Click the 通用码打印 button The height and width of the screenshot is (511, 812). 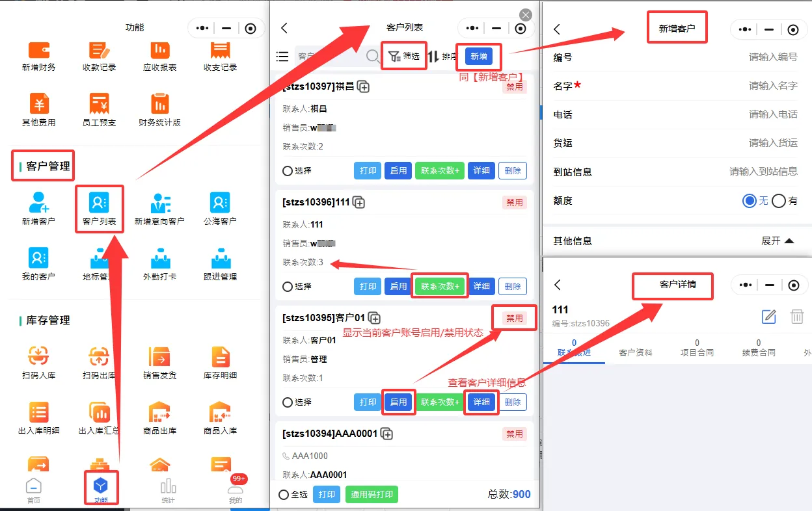click(x=372, y=494)
